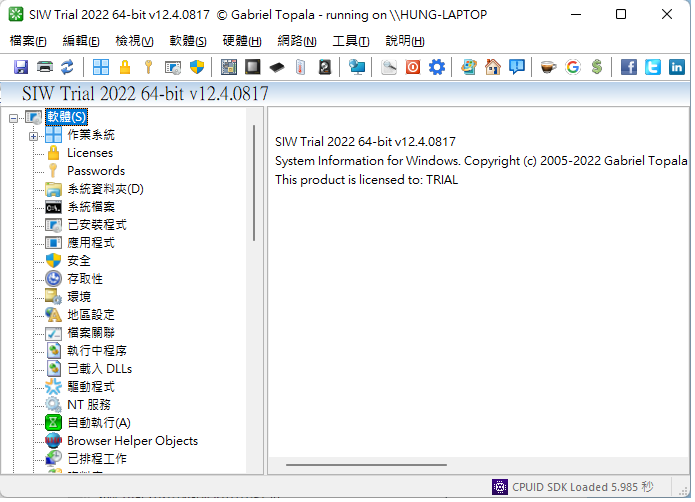
Task: Click the key passwords toolbar icon
Action: point(148,67)
